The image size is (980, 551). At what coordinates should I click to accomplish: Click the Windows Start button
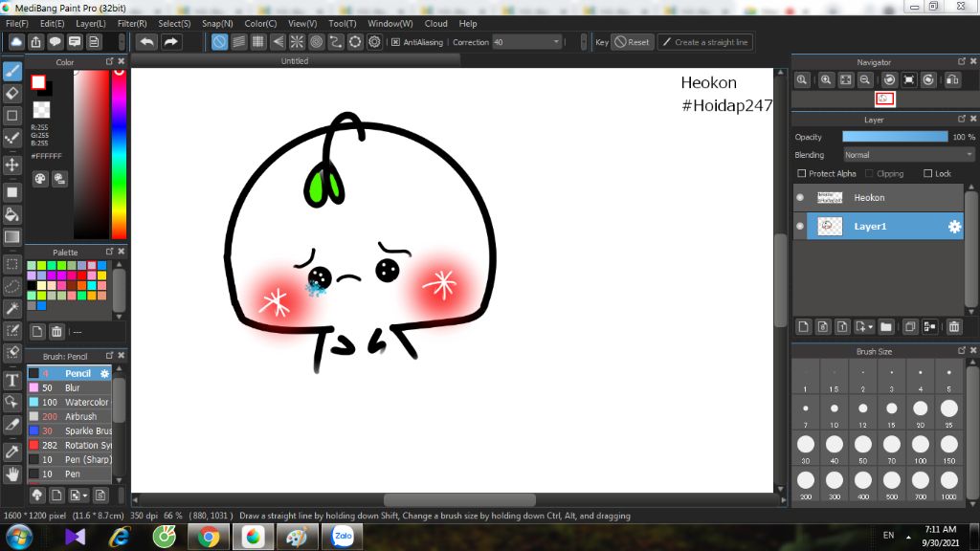19,537
